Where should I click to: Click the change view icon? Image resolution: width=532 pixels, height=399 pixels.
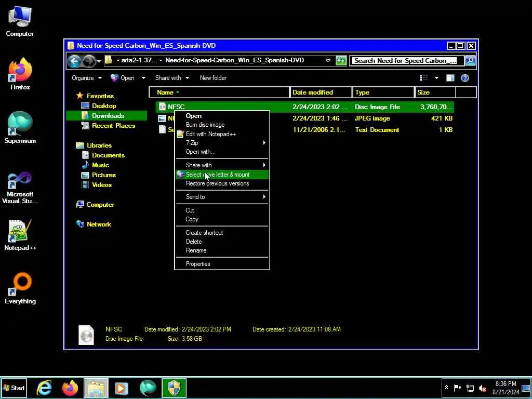[x=424, y=78]
